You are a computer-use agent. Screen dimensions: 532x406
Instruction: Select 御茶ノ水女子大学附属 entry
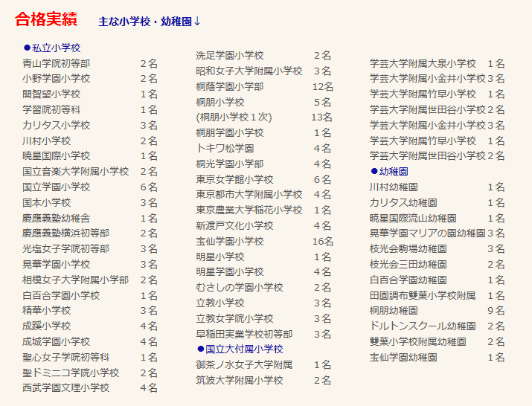pos(244,364)
